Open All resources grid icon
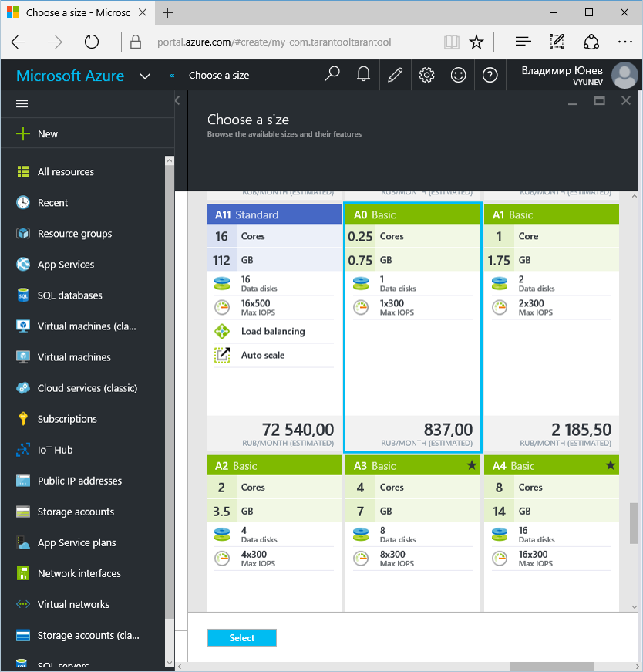643x672 pixels. (22, 171)
